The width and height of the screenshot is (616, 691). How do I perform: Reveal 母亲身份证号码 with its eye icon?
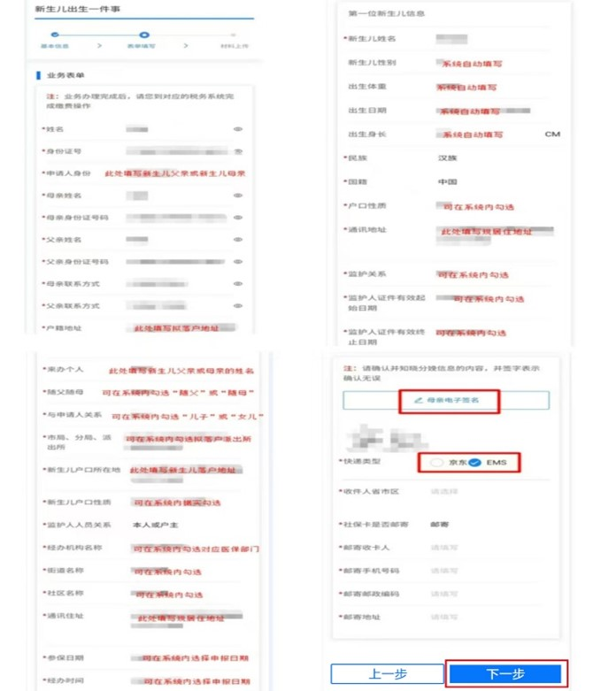point(238,218)
